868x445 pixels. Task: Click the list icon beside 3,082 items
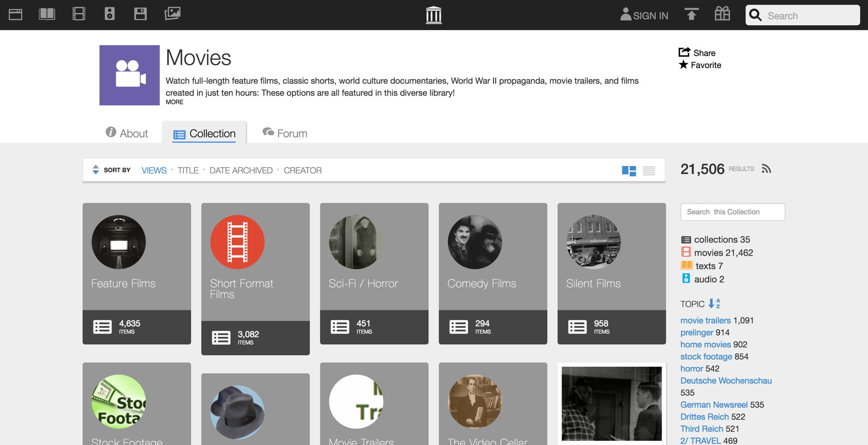221,338
